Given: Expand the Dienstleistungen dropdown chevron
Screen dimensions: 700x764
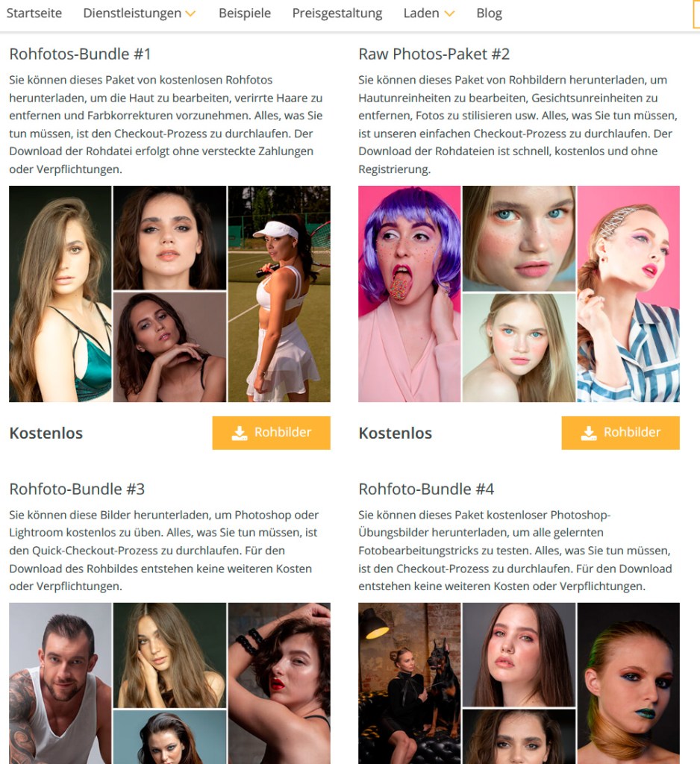Looking at the screenshot, I should point(190,13).
